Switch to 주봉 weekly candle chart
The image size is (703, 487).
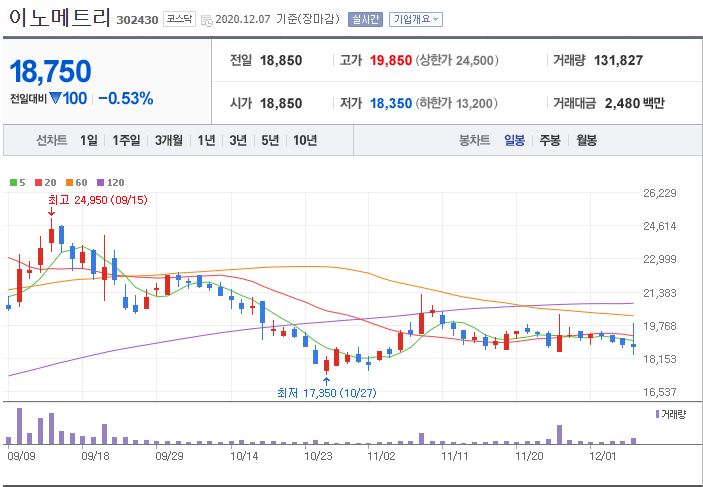tap(550, 140)
